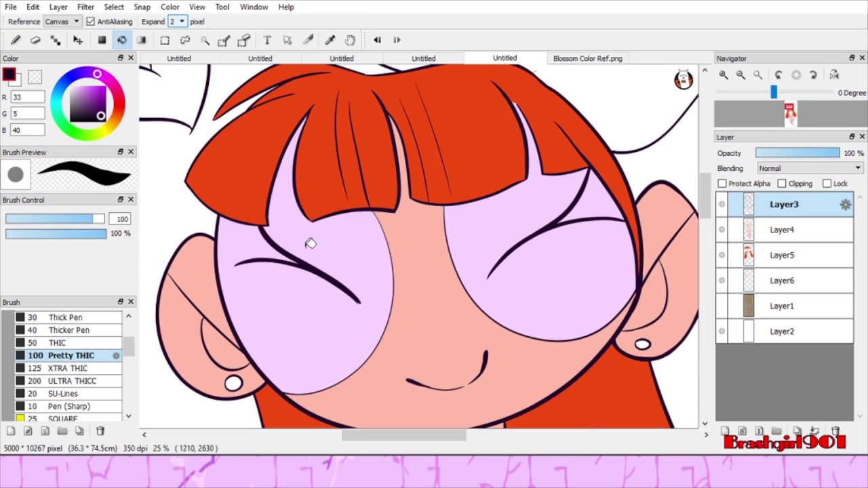Viewport: 868px width, 488px height.
Task: Open the Layer menu
Action: click(58, 7)
